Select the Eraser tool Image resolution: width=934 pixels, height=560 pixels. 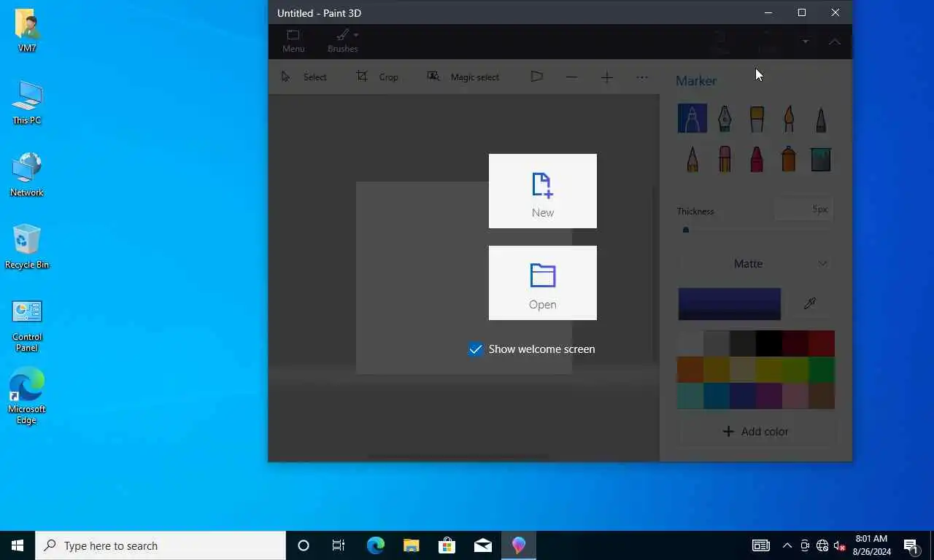[725, 159]
